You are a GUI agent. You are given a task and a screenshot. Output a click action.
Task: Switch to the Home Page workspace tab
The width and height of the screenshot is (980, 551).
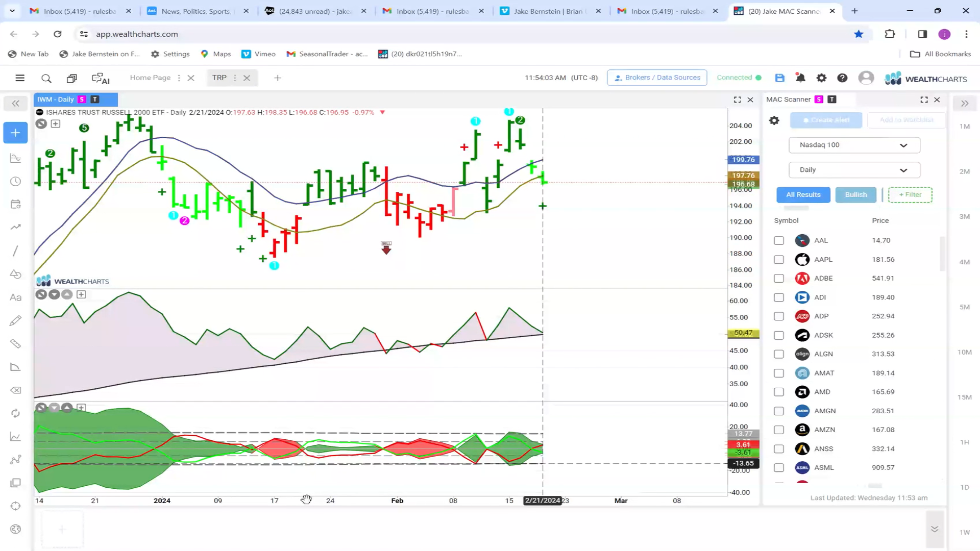click(x=150, y=78)
